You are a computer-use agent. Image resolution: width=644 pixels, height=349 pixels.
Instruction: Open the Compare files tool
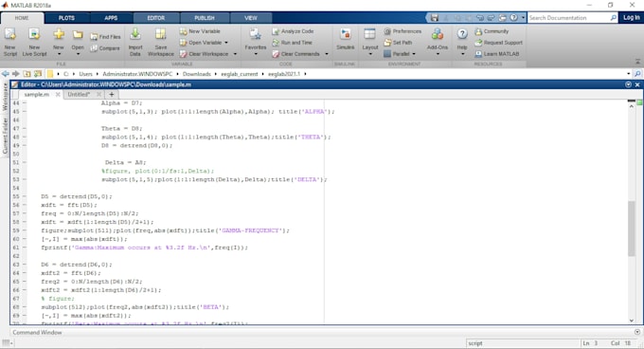point(105,48)
